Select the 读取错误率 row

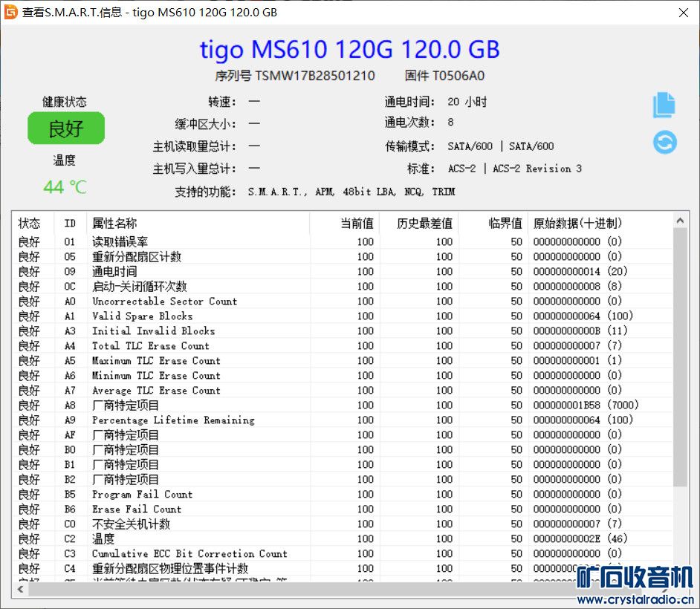(x=343, y=242)
